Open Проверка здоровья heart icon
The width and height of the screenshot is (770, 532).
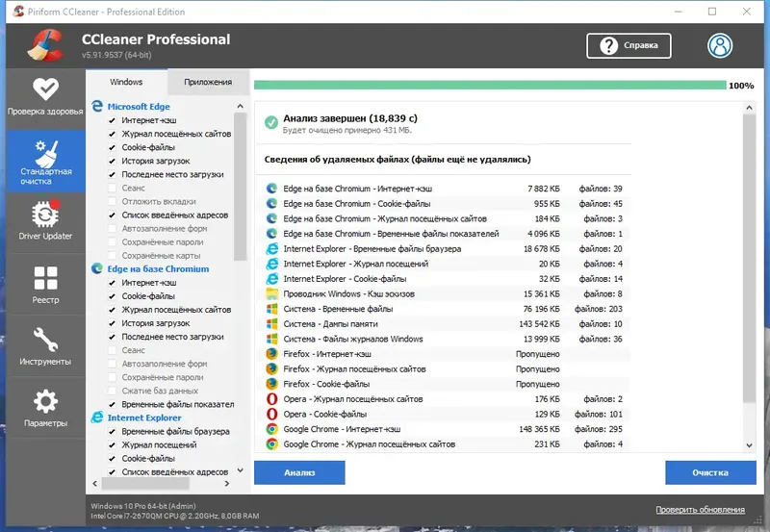pyautogui.click(x=45, y=89)
